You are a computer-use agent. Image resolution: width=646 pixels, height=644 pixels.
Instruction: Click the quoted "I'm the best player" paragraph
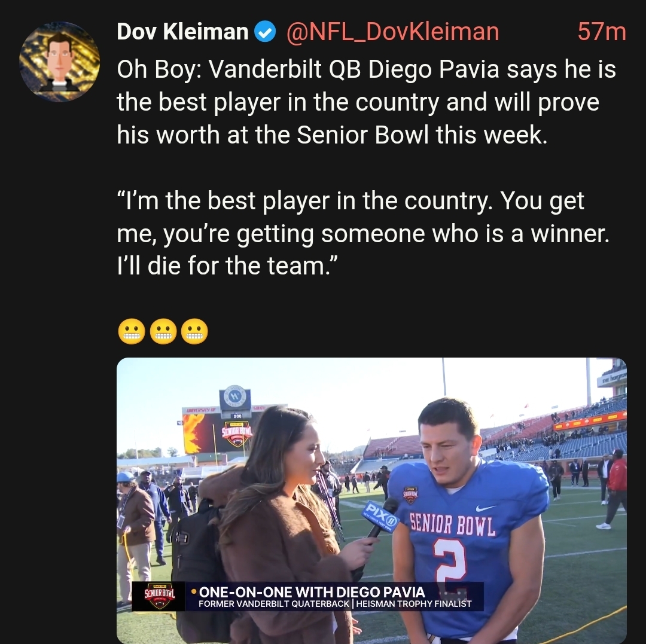(363, 233)
